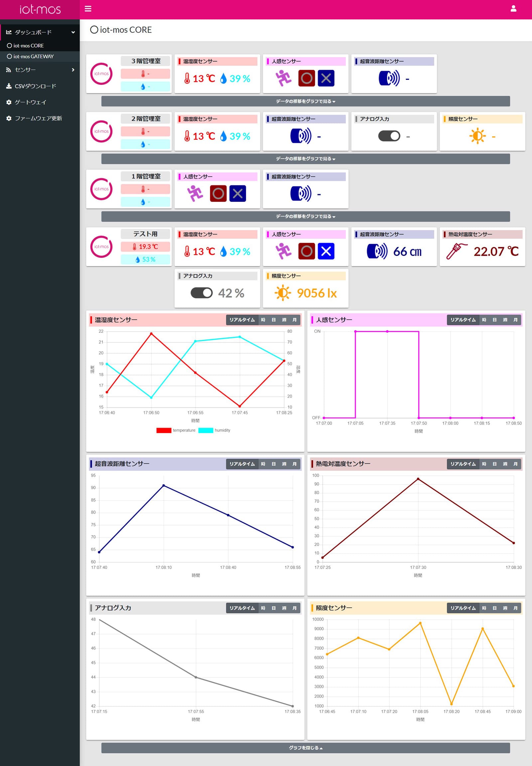532x766 pixels.
Task: Expand the ダッシュボード sidebar menu
Action: point(40,32)
